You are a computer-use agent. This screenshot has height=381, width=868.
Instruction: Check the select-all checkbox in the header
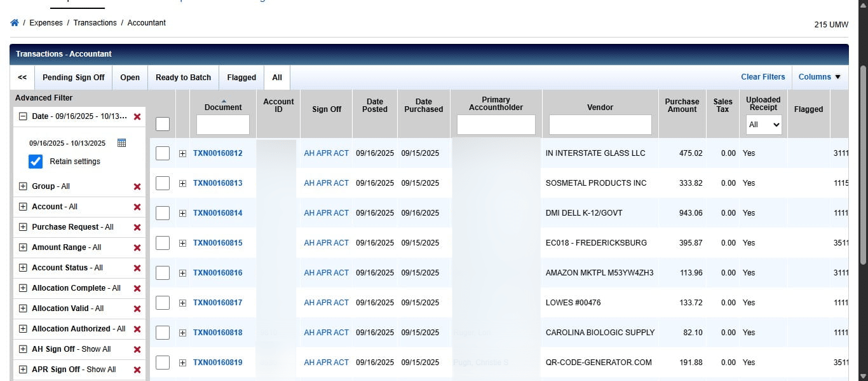point(162,124)
